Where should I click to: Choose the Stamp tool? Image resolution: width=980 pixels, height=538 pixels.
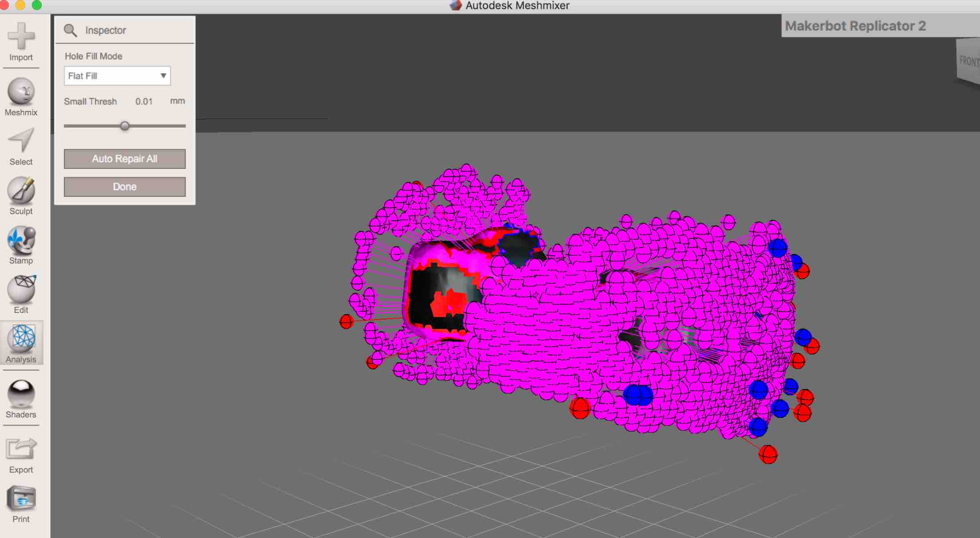click(21, 240)
